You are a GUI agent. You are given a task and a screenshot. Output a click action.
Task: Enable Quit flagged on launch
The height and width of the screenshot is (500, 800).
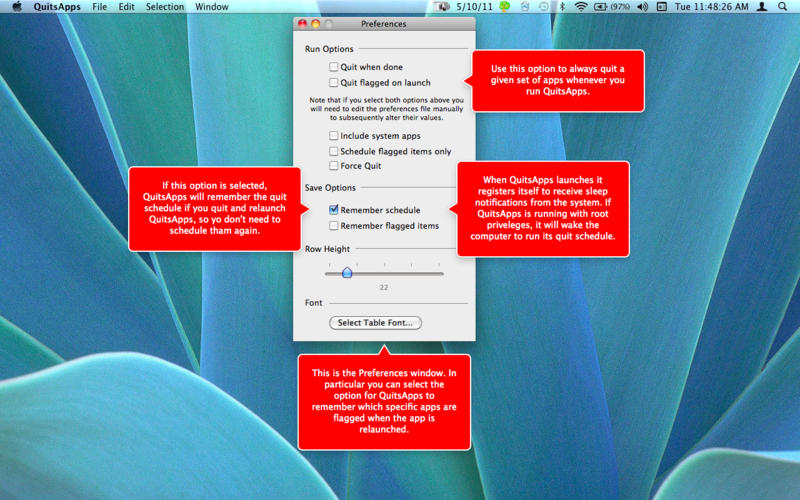tap(333, 82)
